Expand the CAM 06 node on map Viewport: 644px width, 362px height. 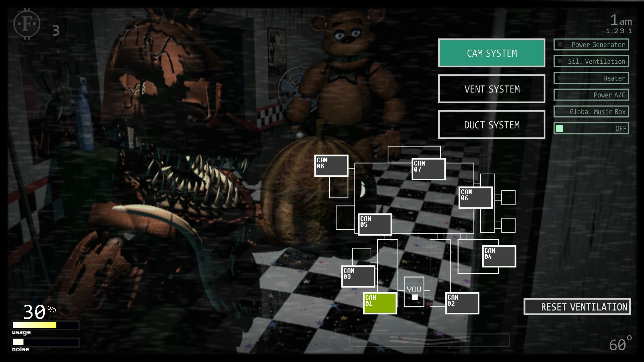[471, 198]
